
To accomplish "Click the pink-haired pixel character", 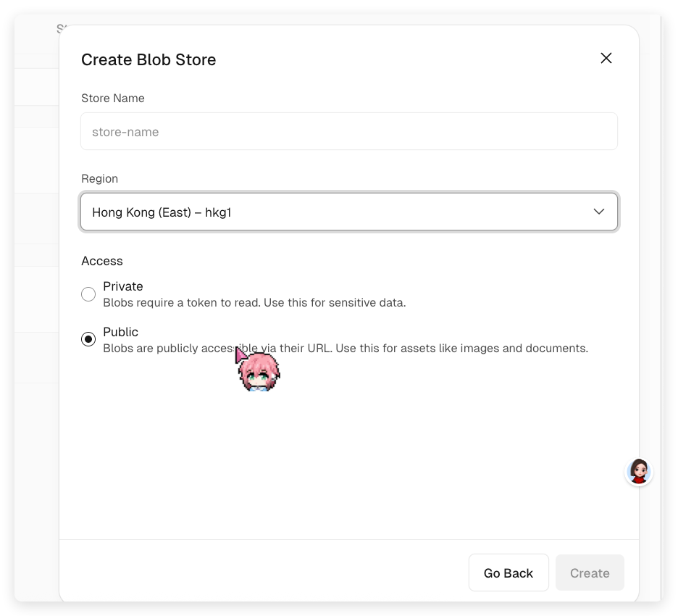I will pyautogui.click(x=259, y=372).
